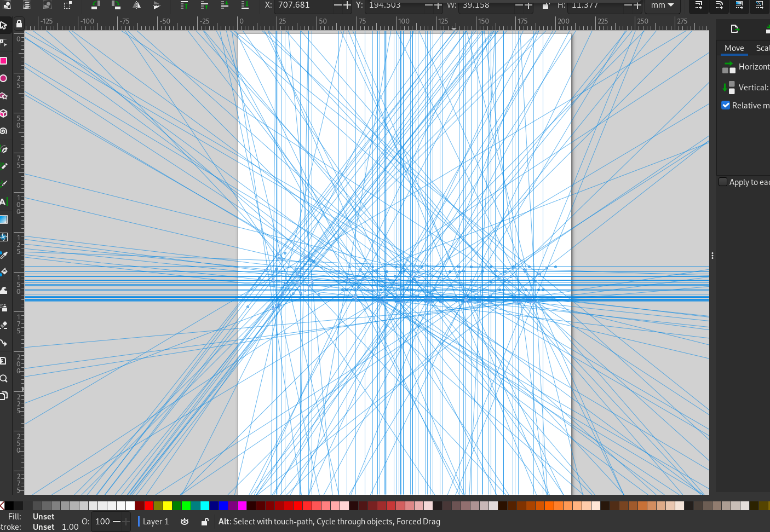Open the Layer 1 selector

(x=156, y=522)
